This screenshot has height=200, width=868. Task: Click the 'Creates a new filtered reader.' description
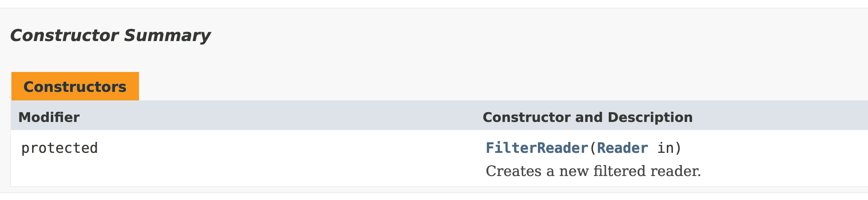coord(593,171)
